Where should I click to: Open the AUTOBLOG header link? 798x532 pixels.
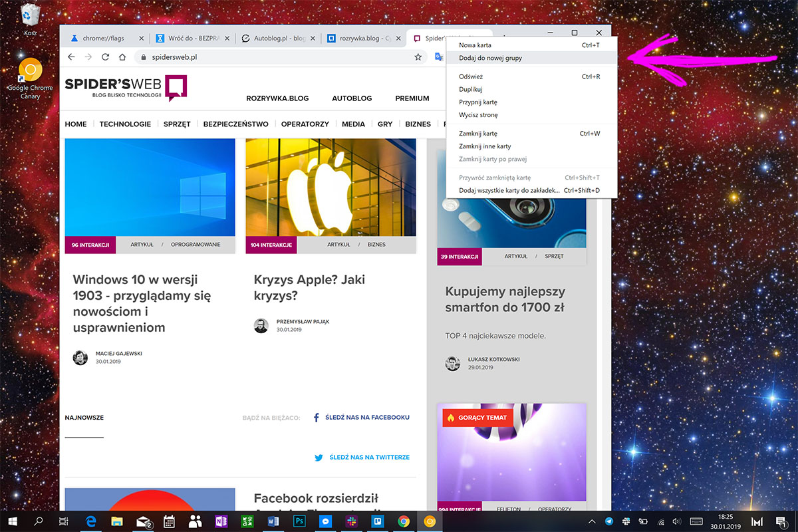[352, 98]
